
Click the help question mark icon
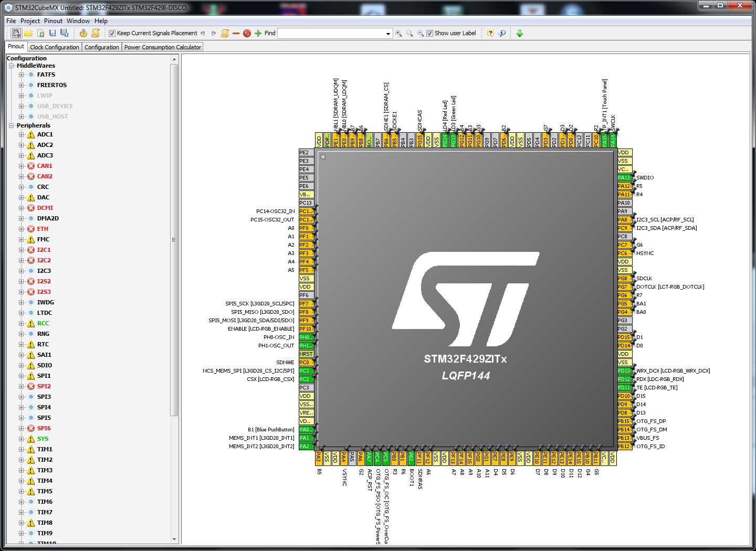(490, 33)
